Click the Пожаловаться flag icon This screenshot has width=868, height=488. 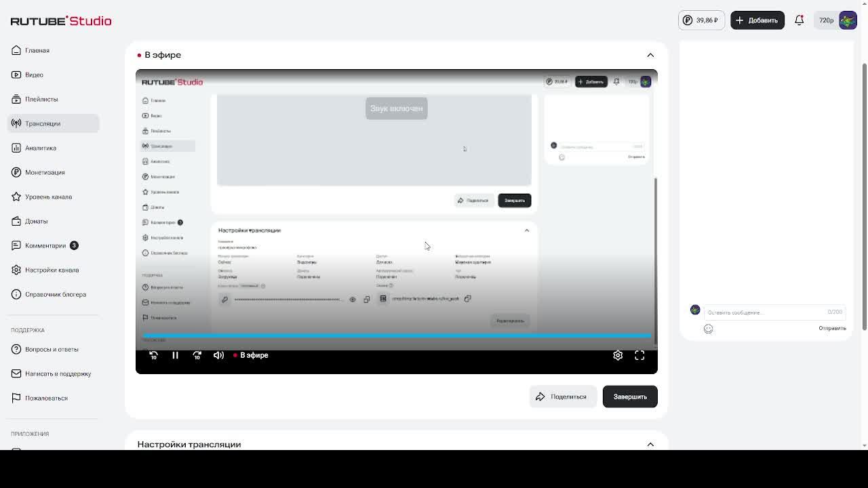pyautogui.click(x=16, y=398)
